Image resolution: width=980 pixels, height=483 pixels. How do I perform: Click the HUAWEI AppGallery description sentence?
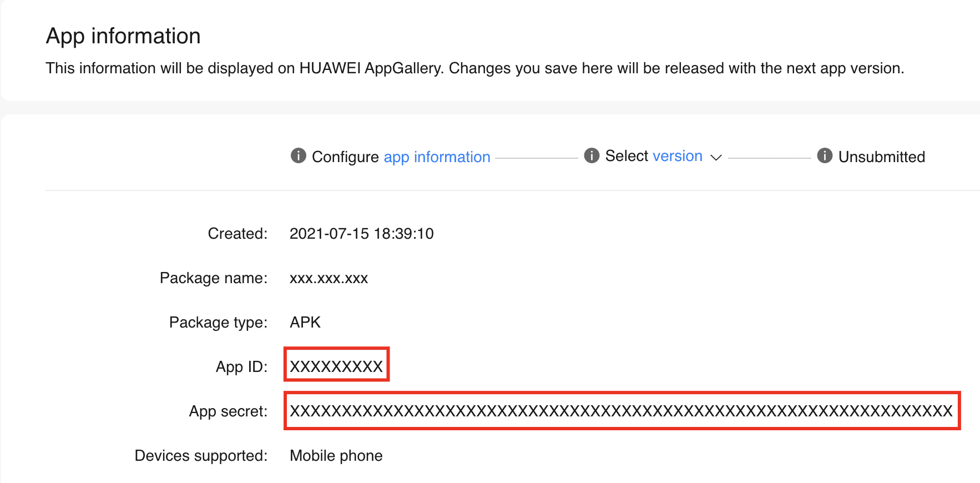[474, 68]
